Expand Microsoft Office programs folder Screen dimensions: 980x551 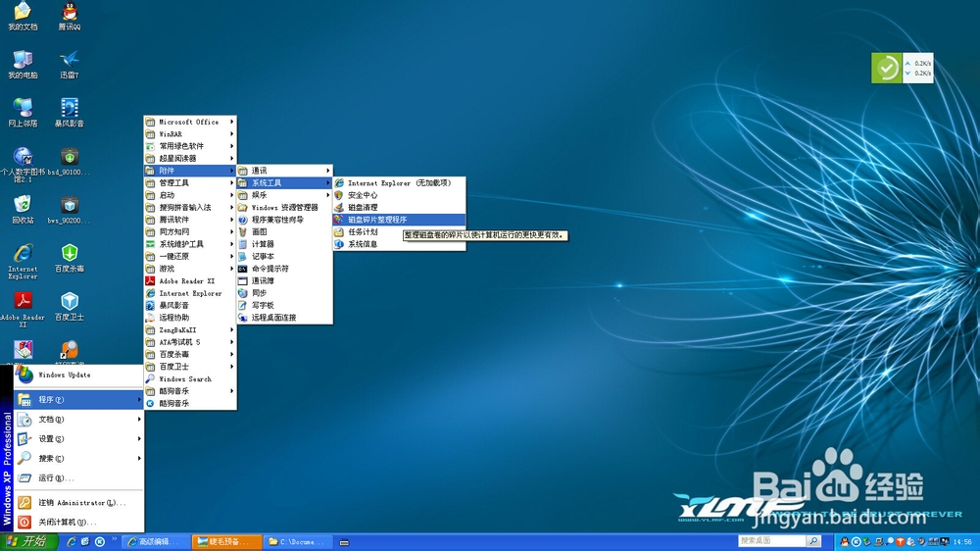click(190, 122)
